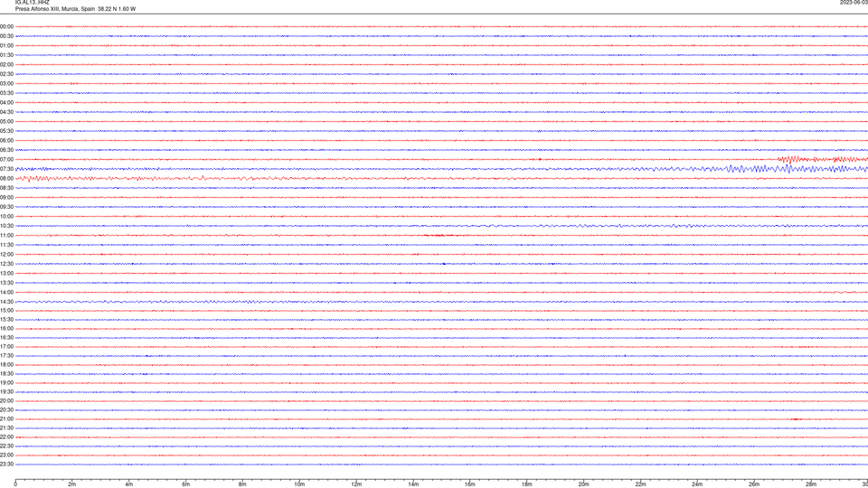Click the 23:30 time label

[6, 465]
